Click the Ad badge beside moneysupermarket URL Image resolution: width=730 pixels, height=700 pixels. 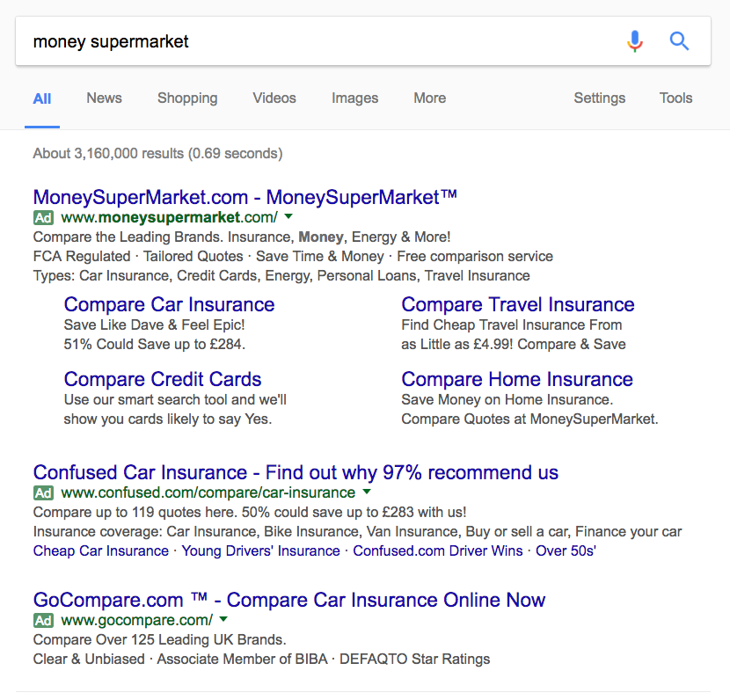coord(44,217)
